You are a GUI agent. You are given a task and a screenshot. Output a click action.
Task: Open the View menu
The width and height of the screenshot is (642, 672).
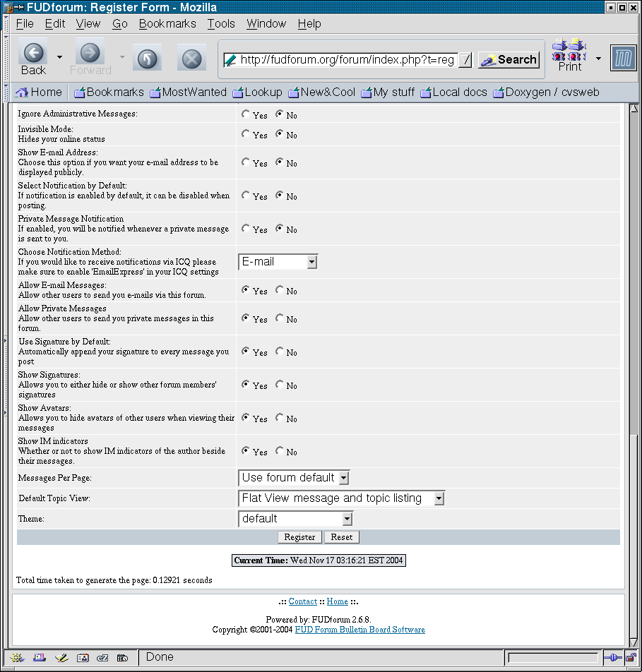[88, 24]
